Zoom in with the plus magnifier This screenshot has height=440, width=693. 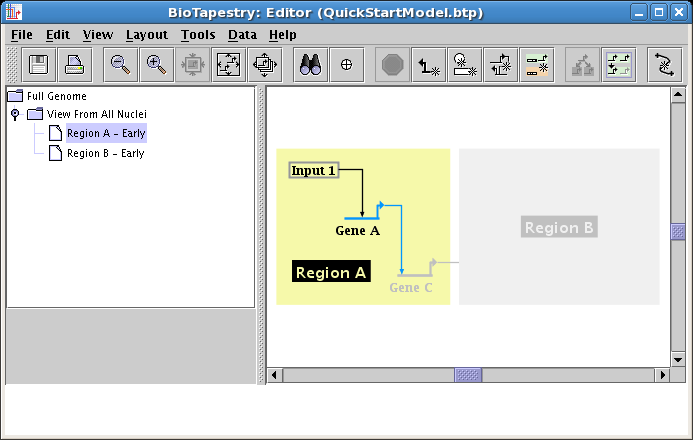156,64
